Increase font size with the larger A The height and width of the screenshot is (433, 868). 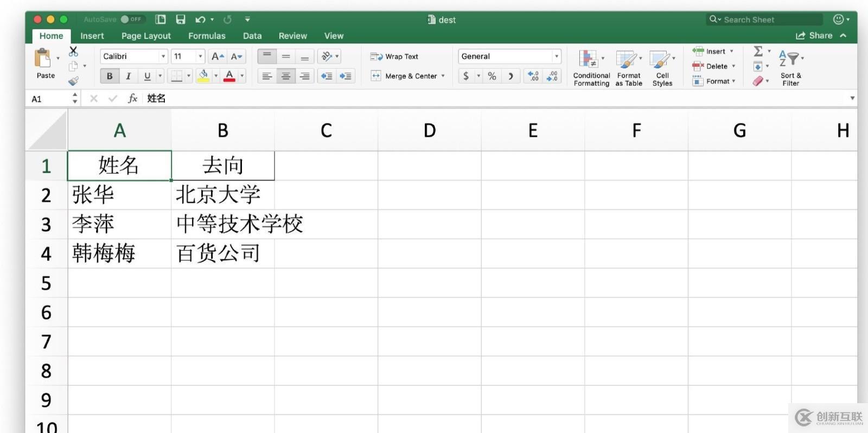coord(218,56)
